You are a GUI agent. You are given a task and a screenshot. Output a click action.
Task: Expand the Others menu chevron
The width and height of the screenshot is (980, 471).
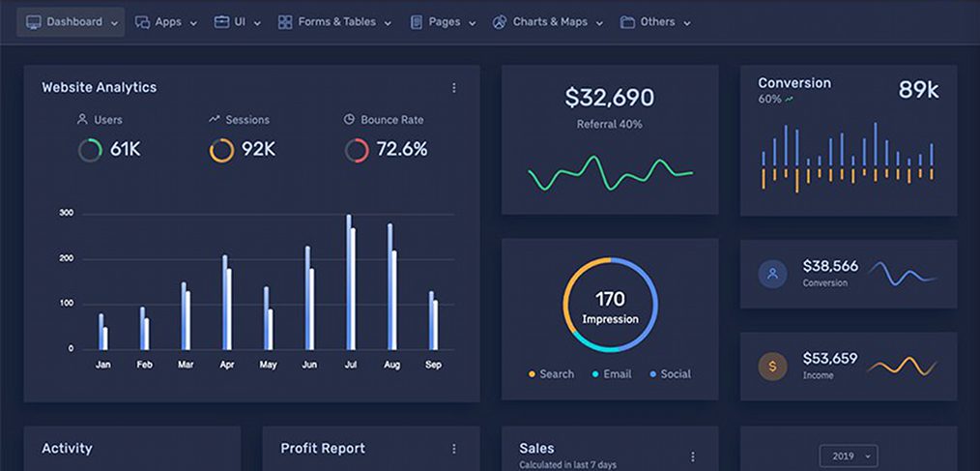click(687, 24)
